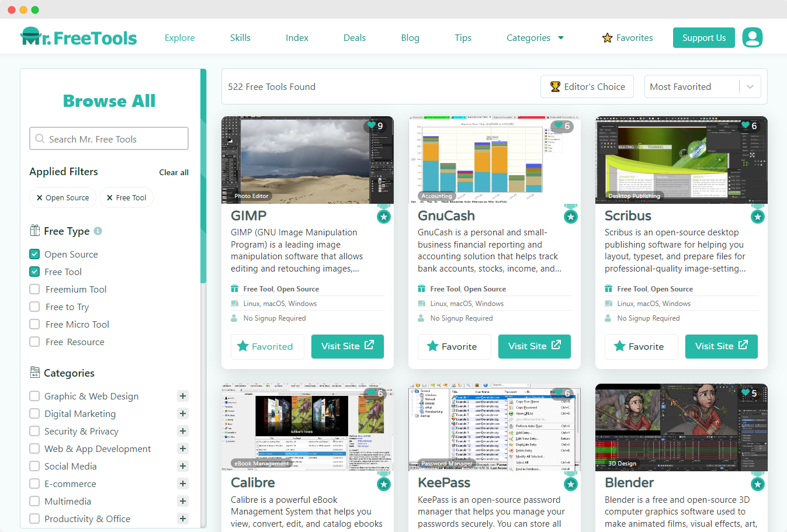Remove the Open Source applied filter chip

pyautogui.click(x=40, y=198)
